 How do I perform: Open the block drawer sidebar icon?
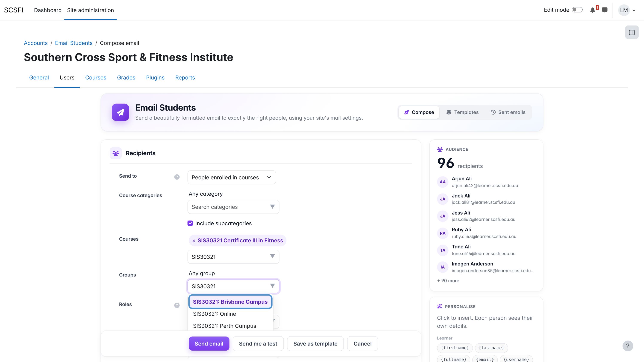click(632, 32)
